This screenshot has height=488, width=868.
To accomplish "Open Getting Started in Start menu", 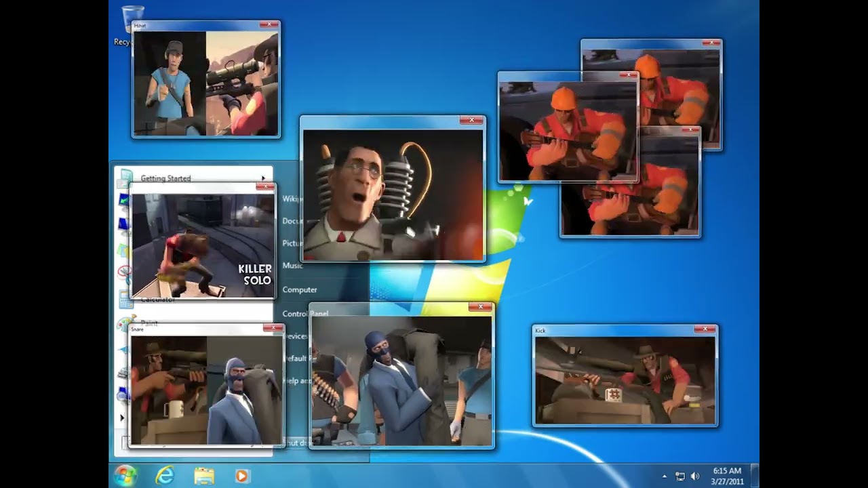I will [165, 178].
